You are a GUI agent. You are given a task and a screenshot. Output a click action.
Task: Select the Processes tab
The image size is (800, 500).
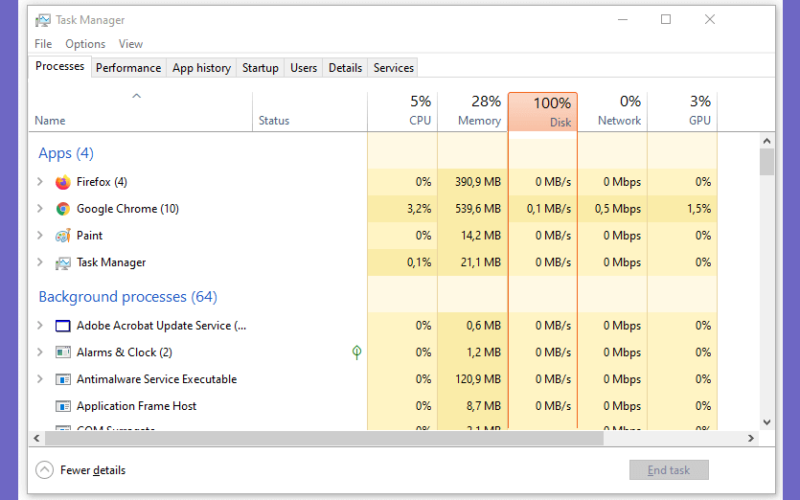[60, 66]
